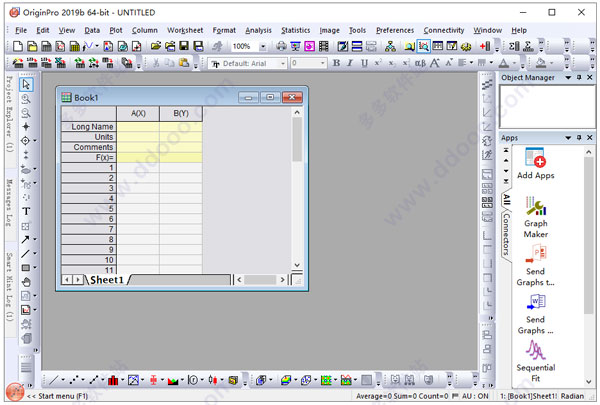Image resolution: width=600 pixels, height=405 pixels.
Task: Select the Zoom In tool
Action: [26, 99]
